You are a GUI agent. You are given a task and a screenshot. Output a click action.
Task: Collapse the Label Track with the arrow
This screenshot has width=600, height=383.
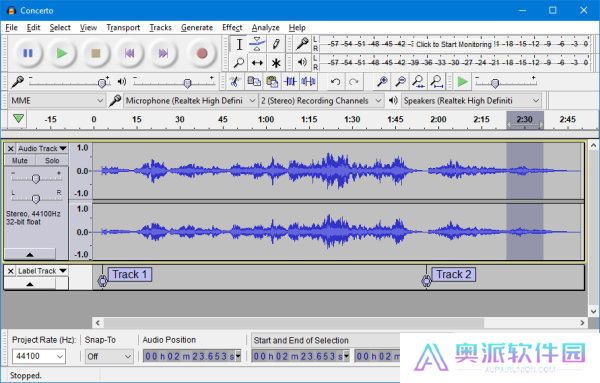[30, 284]
